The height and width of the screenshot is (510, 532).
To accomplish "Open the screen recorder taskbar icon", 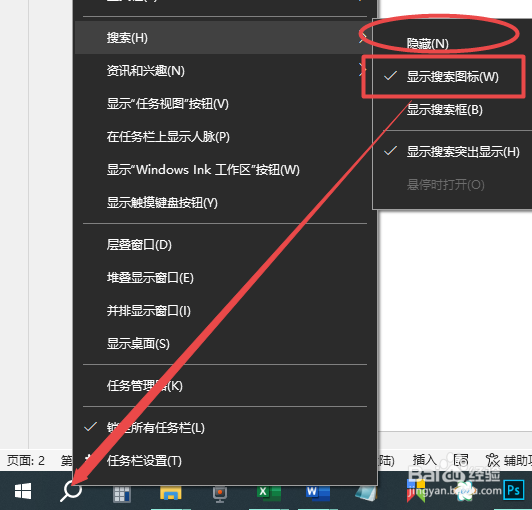I will (x=220, y=494).
